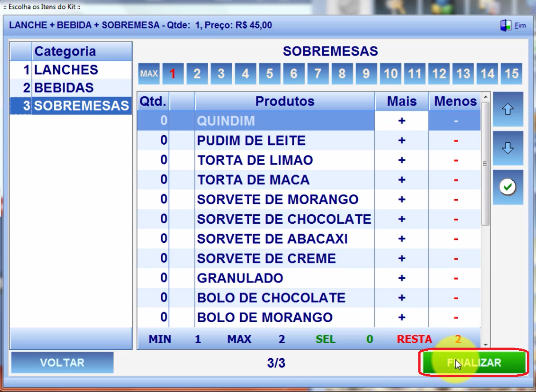Click the product list scrollbar thumb
The height and width of the screenshot is (392, 536).
click(485, 164)
